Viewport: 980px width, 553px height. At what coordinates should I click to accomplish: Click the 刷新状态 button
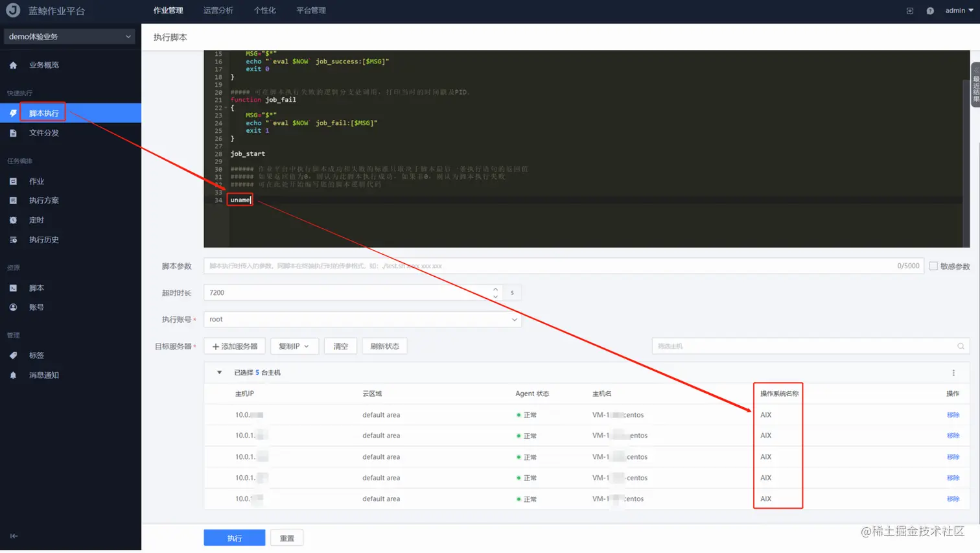click(x=384, y=346)
